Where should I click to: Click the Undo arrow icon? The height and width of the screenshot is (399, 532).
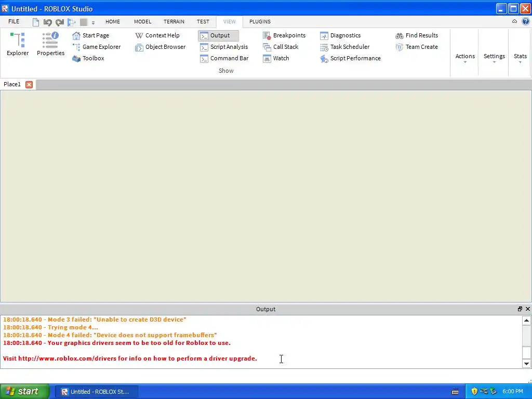(x=47, y=22)
